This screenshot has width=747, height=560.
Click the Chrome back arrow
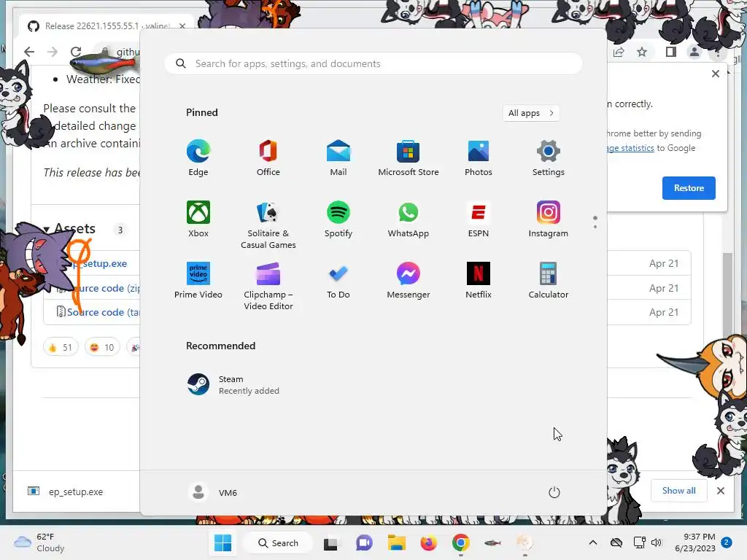[x=29, y=52]
